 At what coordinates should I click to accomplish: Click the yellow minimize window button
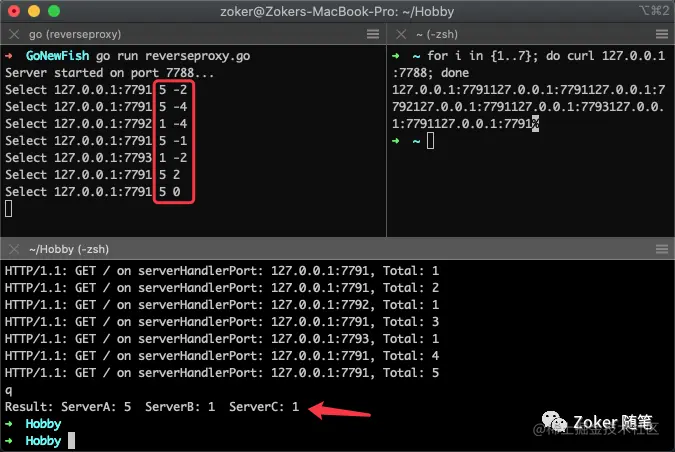(34, 11)
